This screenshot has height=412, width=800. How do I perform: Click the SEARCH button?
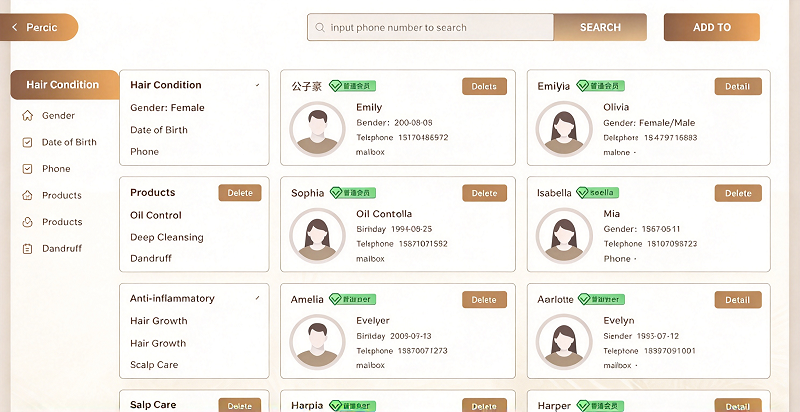pyautogui.click(x=600, y=28)
